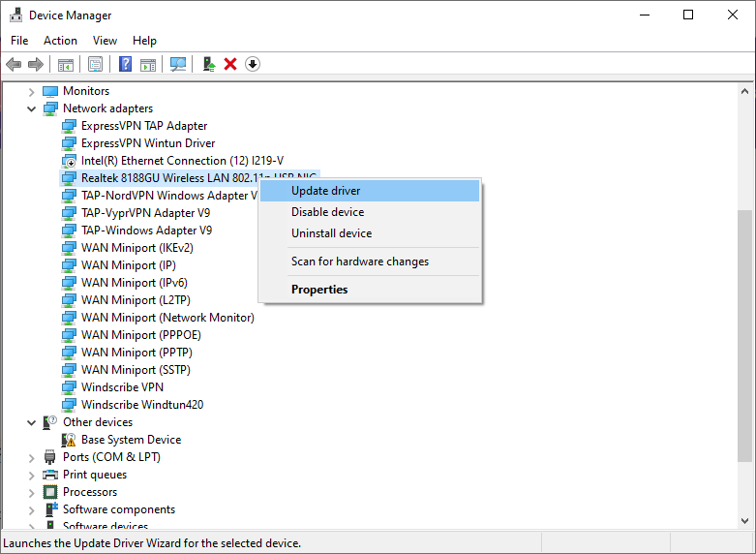
Task: Select TAP-Windows Adapter V9
Action: click(146, 231)
